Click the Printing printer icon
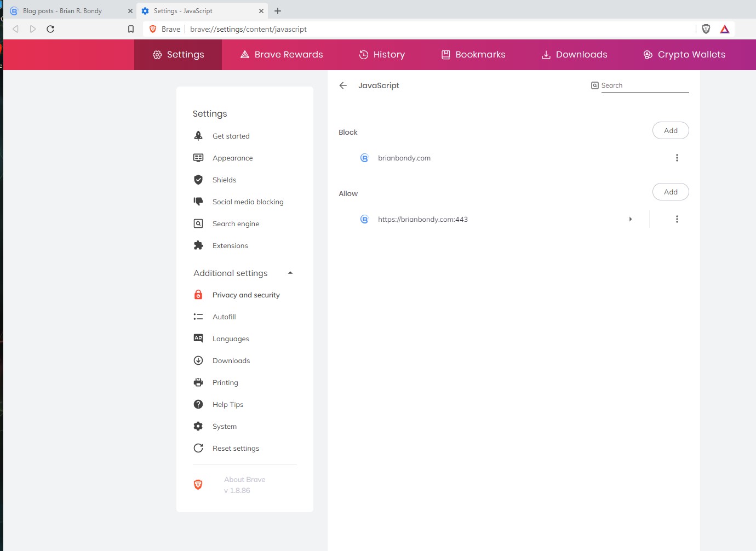756x551 pixels. tap(198, 382)
